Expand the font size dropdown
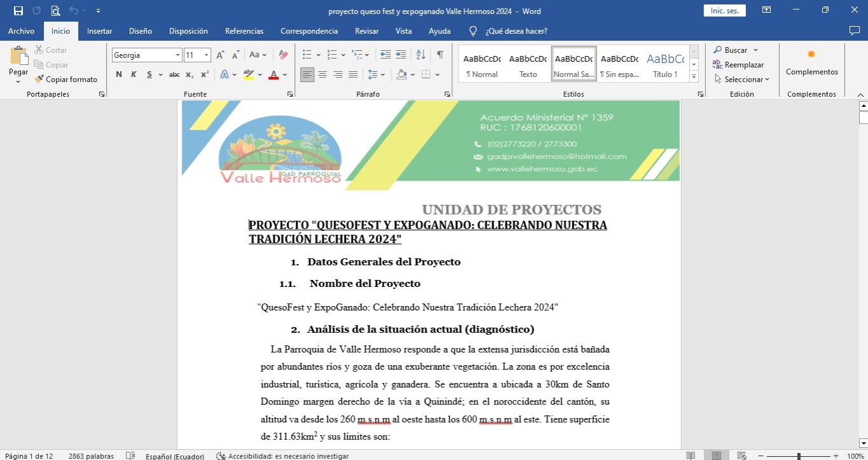Image resolution: width=868 pixels, height=460 pixels. click(206, 55)
